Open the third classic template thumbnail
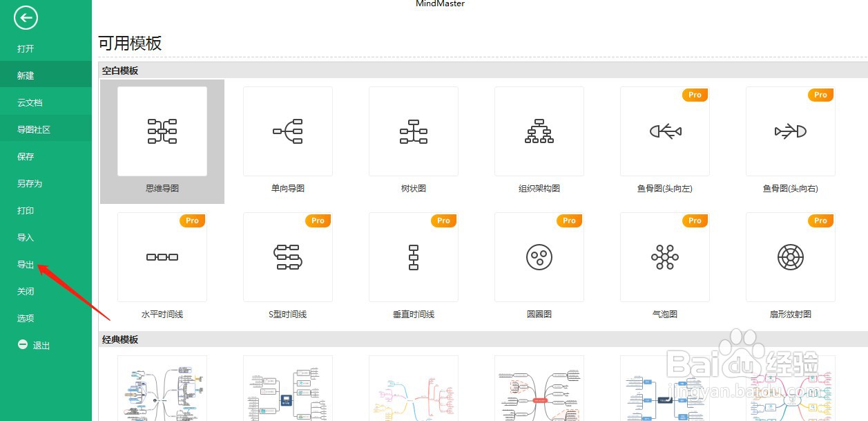 [414, 388]
